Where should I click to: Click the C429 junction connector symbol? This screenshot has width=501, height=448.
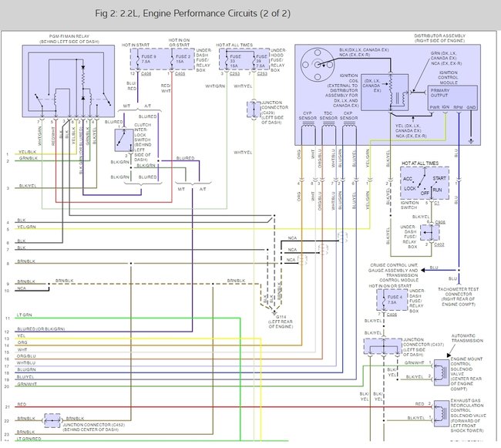(x=254, y=109)
